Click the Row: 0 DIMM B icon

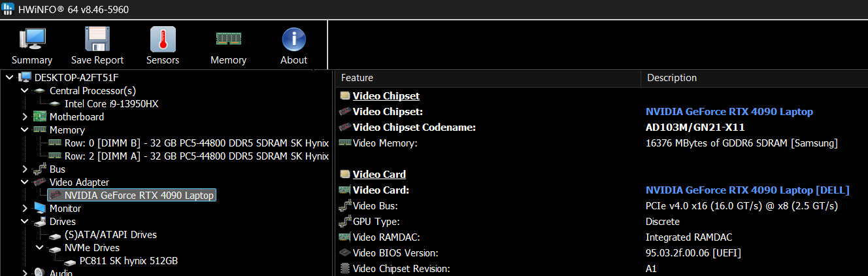[55, 143]
